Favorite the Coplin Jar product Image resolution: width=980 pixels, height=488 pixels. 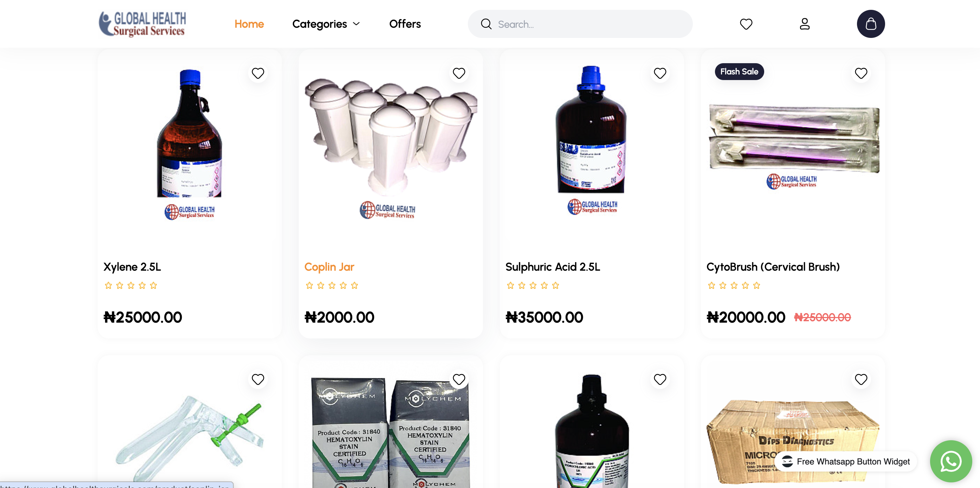[459, 73]
